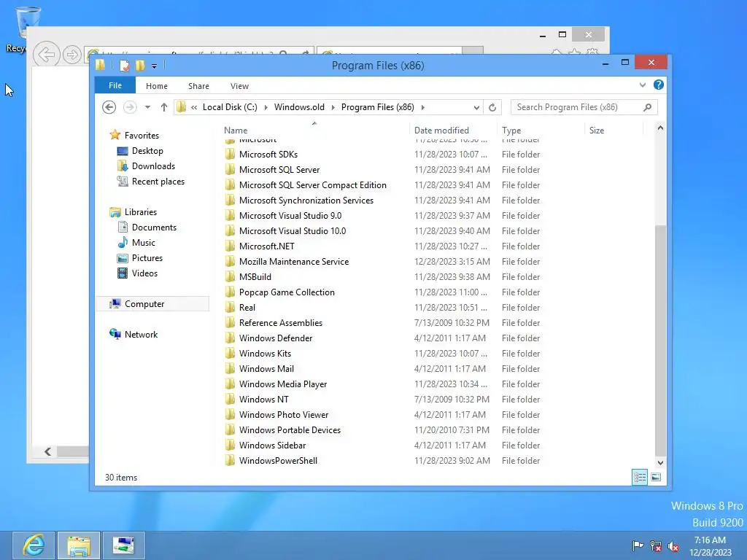The width and height of the screenshot is (747, 560).
Task: Select Libraries in navigation pane
Action: pyautogui.click(x=141, y=212)
